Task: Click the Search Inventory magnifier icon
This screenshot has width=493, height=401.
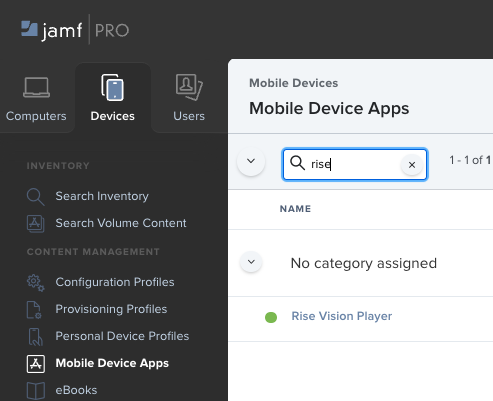Action: (35, 197)
